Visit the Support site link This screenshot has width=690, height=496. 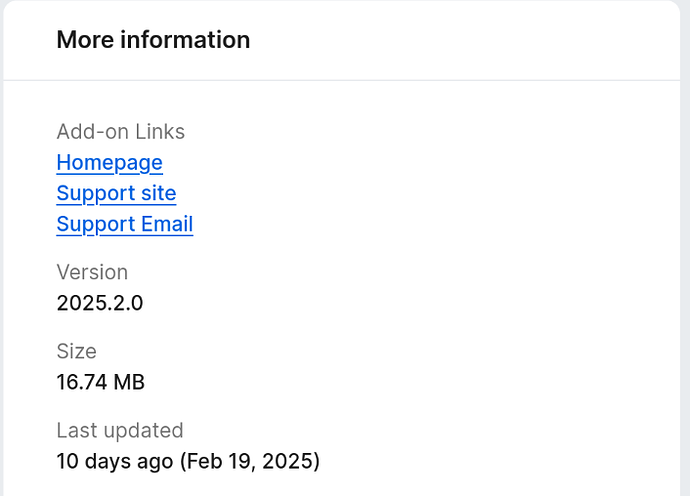coord(116,193)
